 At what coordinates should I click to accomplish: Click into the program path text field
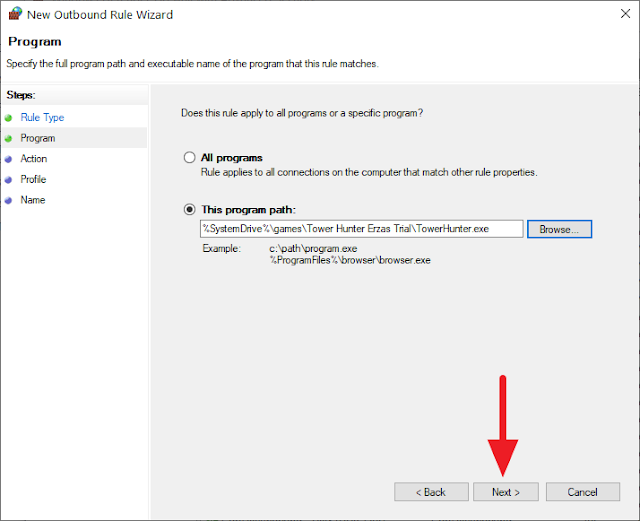click(361, 229)
